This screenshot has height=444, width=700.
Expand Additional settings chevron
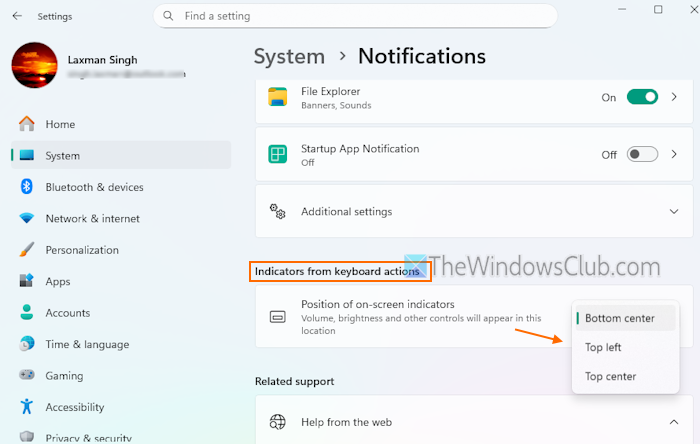click(x=674, y=212)
